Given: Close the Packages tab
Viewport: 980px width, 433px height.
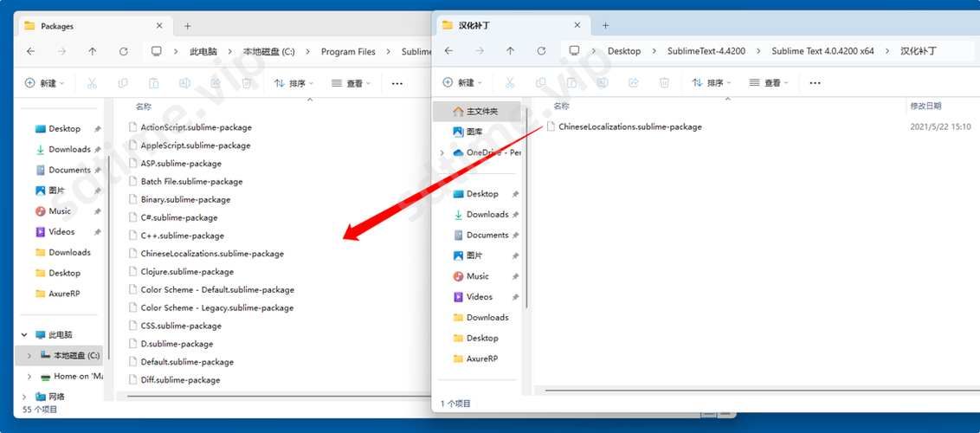Looking at the screenshot, I should click(x=159, y=26).
